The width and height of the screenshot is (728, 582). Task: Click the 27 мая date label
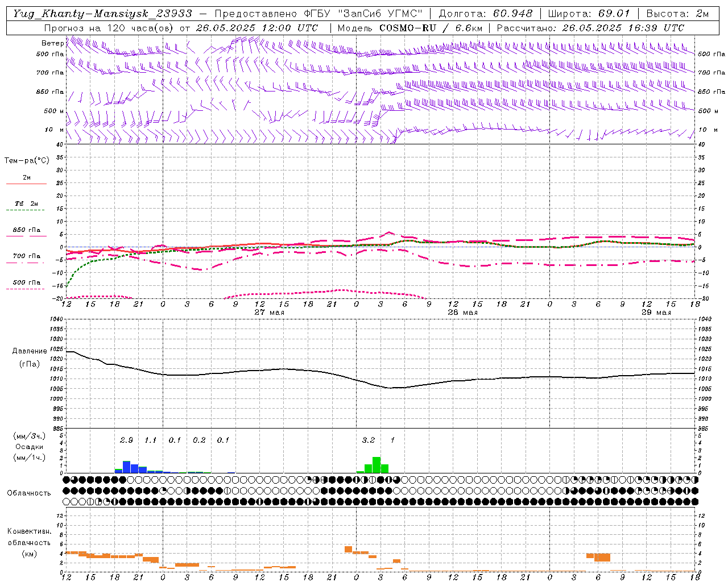click(270, 313)
